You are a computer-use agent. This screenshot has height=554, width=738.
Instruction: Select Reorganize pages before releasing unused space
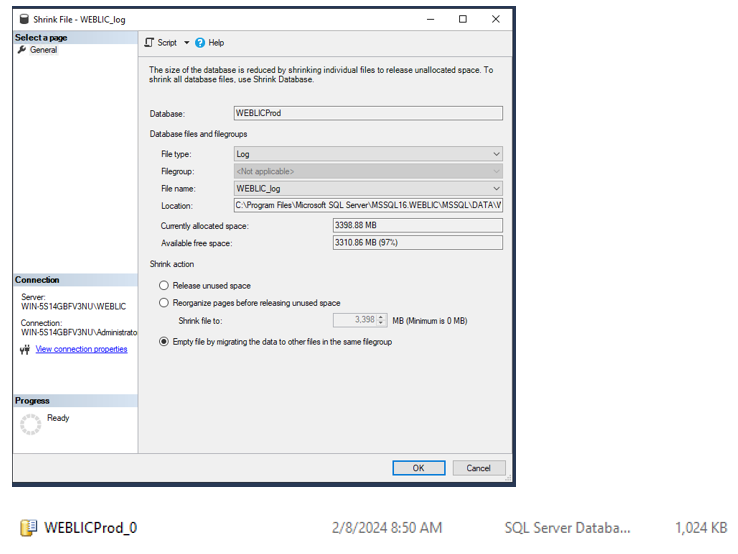[164, 303]
